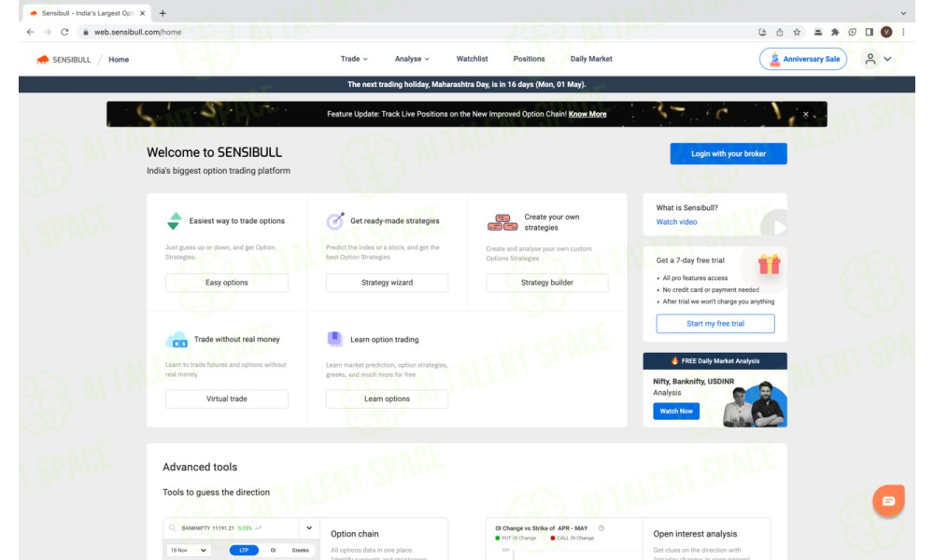Click the target icon beside ready-made strategies
The width and height of the screenshot is (934, 560).
(335, 221)
